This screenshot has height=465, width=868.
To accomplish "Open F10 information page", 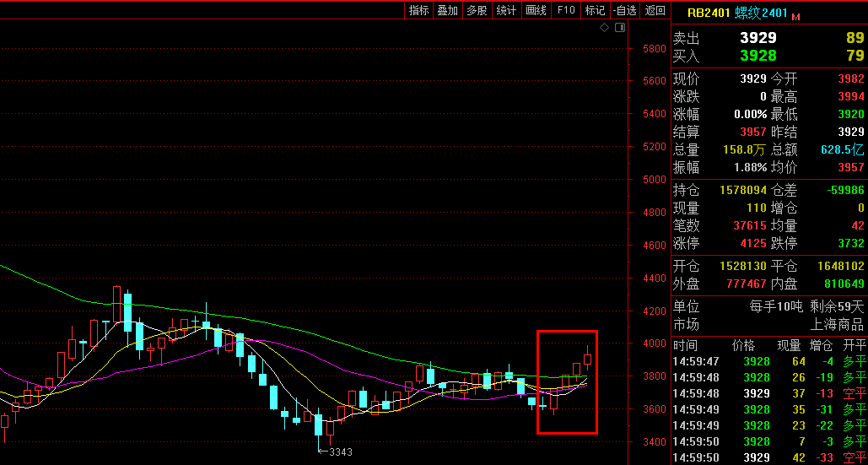I will coord(566,10).
